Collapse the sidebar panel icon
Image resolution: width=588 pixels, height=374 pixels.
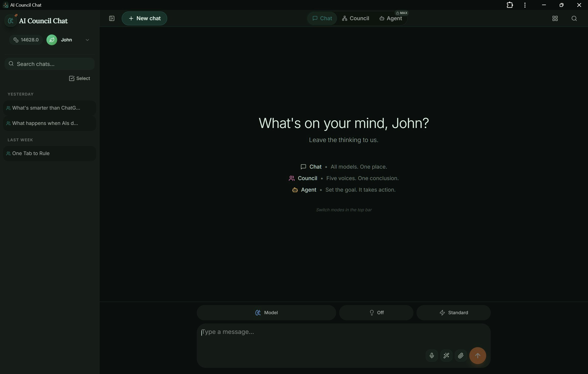112,18
